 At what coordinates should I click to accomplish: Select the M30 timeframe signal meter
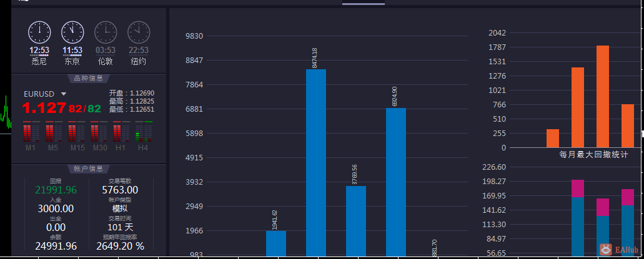[99, 132]
